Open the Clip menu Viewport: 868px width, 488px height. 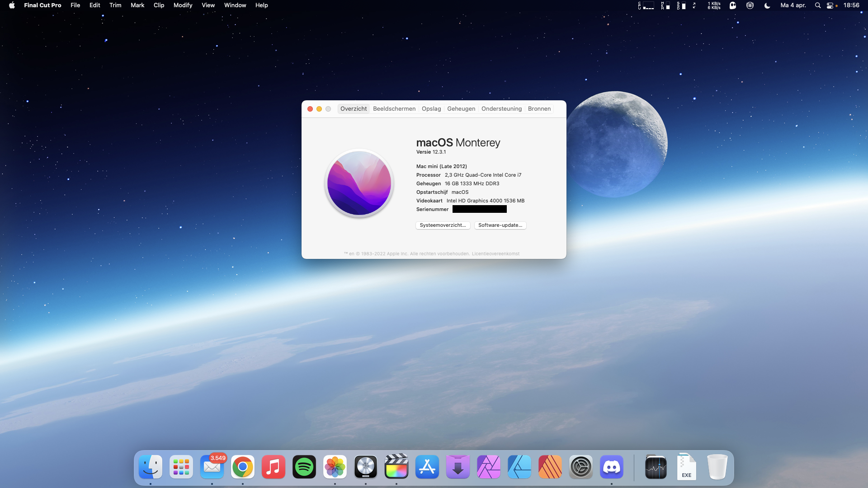(x=159, y=5)
